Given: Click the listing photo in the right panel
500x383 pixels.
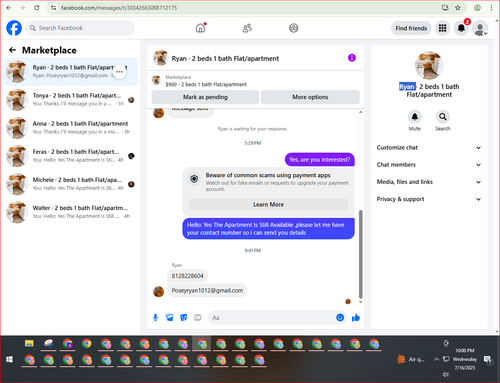Looking at the screenshot, I should click(x=429, y=65).
